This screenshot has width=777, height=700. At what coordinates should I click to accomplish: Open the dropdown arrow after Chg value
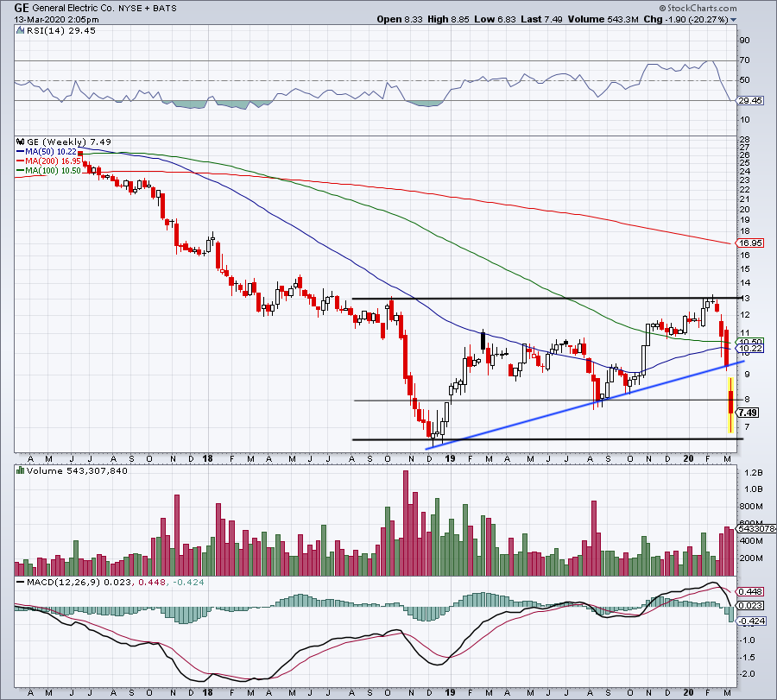pyautogui.click(x=733, y=20)
